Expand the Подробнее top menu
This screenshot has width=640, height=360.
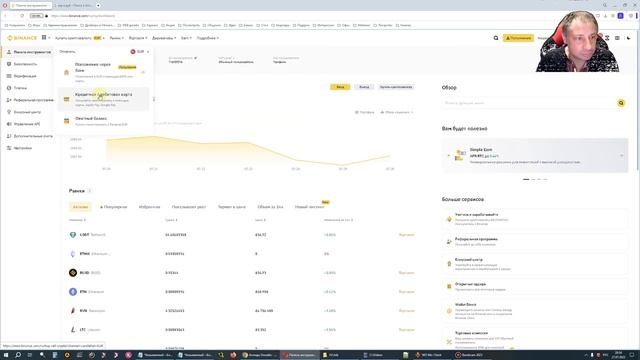coord(208,38)
